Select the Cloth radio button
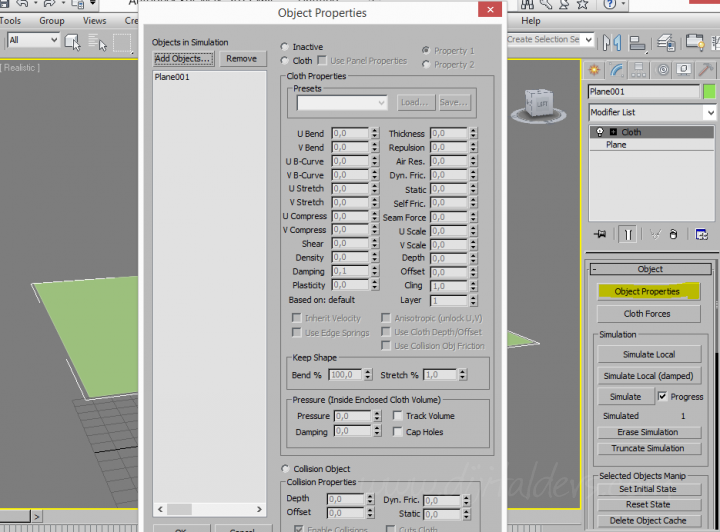This screenshot has width=720, height=532. click(x=286, y=61)
